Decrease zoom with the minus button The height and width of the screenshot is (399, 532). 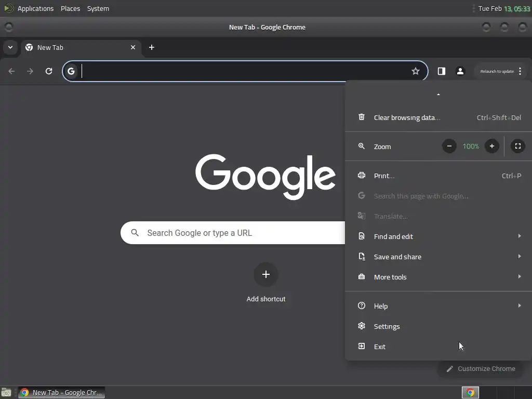click(x=449, y=146)
